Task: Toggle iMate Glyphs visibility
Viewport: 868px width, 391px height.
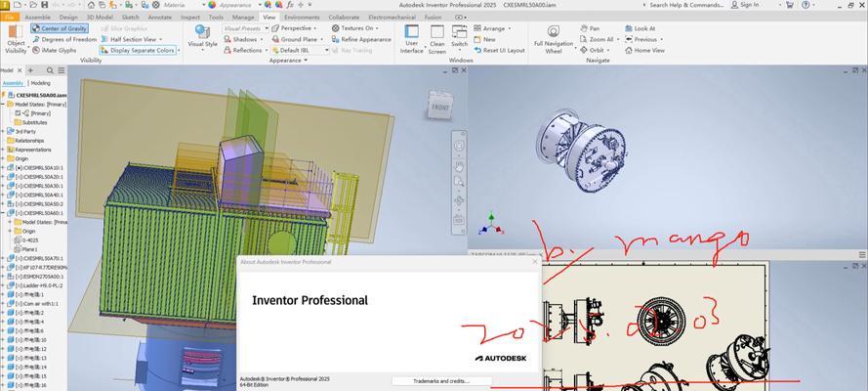Action: pyautogui.click(x=55, y=51)
